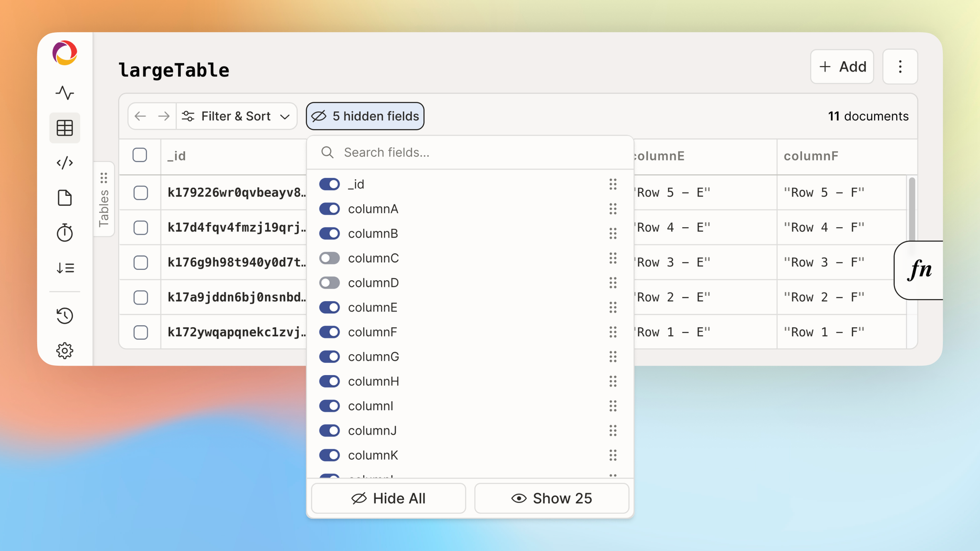This screenshot has height=551, width=980.
Task: Click the Show 25 button
Action: point(552,498)
